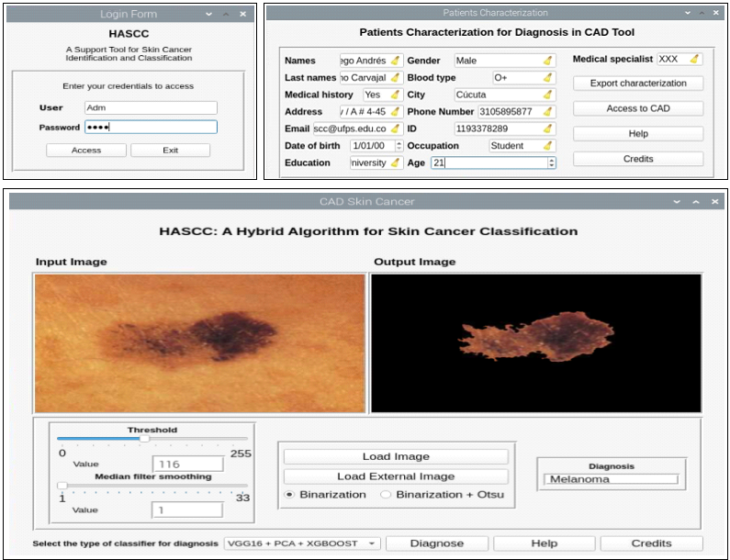Click Exit button in Login Form
The image size is (730, 560).
(x=171, y=151)
